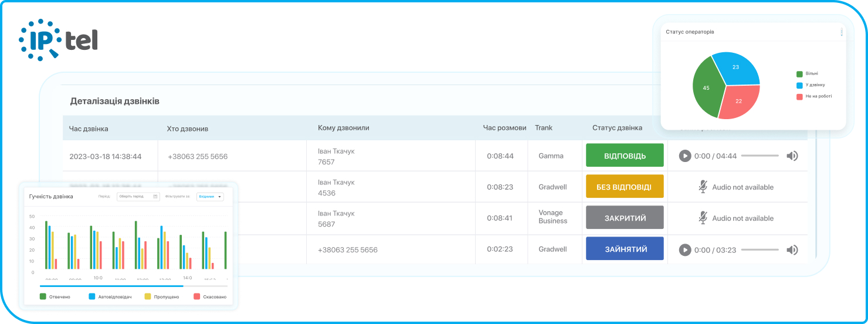This screenshot has width=868, height=324.
Task: Toggle the green Вільні legend item
Action: [799, 74]
